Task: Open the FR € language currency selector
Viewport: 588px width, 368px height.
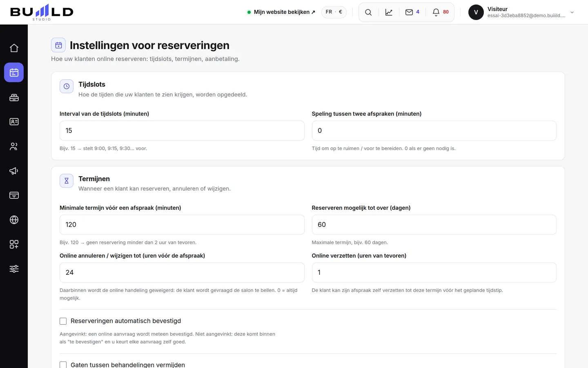Action: pyautogui.click(x=334, y=12)
